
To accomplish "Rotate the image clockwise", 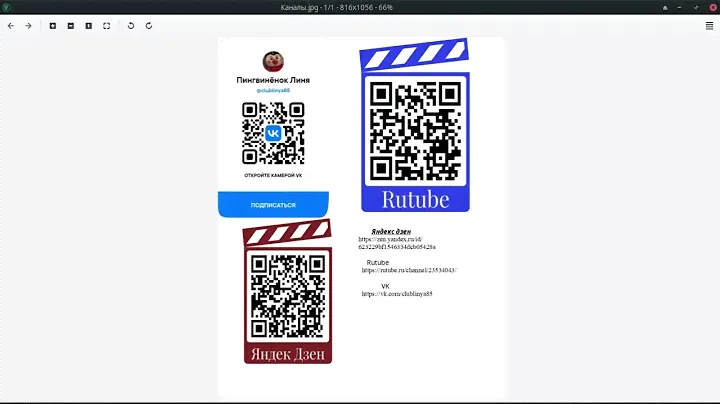I will (149, 25).
